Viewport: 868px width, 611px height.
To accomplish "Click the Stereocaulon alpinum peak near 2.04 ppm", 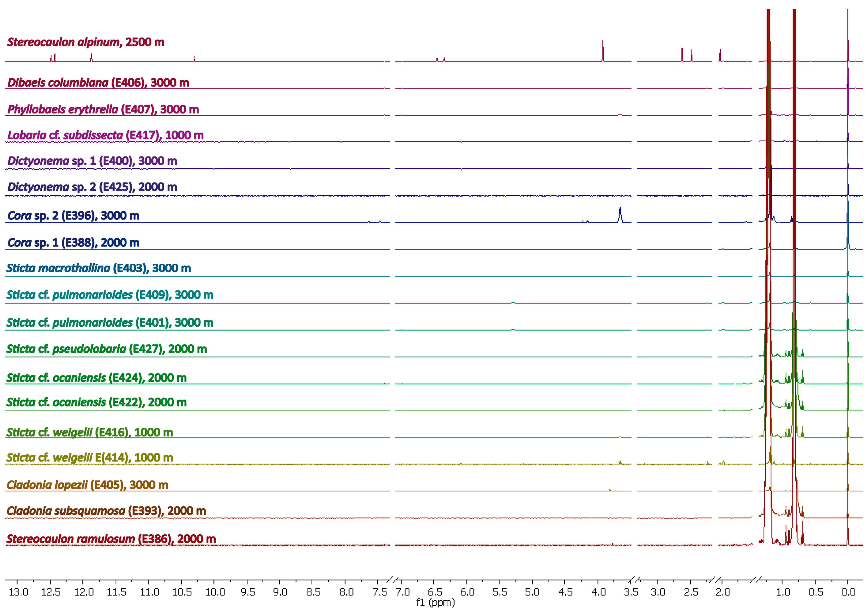I will pyautogui.click(x=720, y=55).
